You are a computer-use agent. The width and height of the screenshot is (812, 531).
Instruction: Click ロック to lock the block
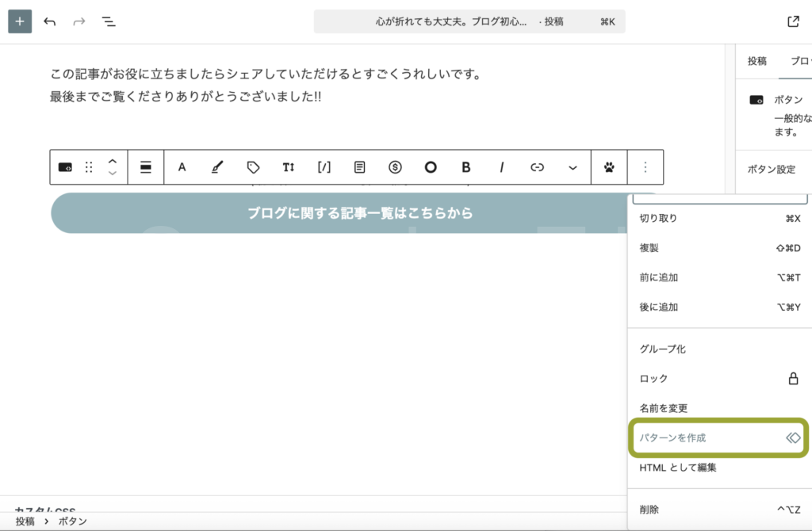pos(654,379)
